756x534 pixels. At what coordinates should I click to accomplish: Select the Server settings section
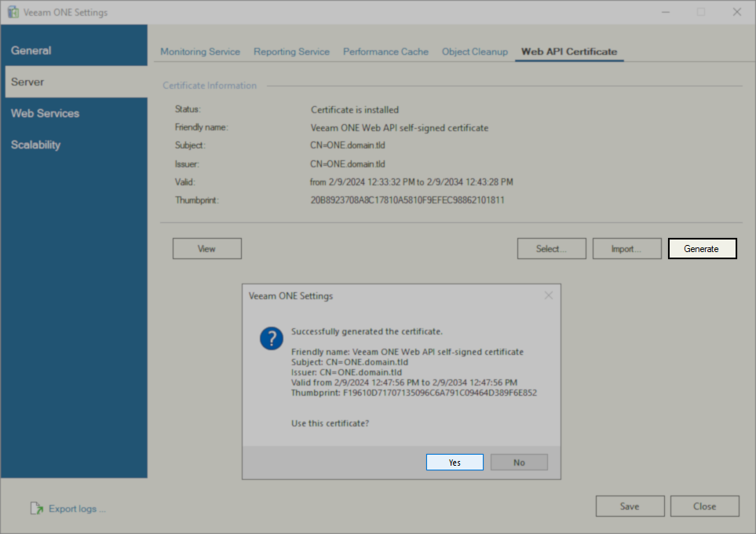click(76, 82)
